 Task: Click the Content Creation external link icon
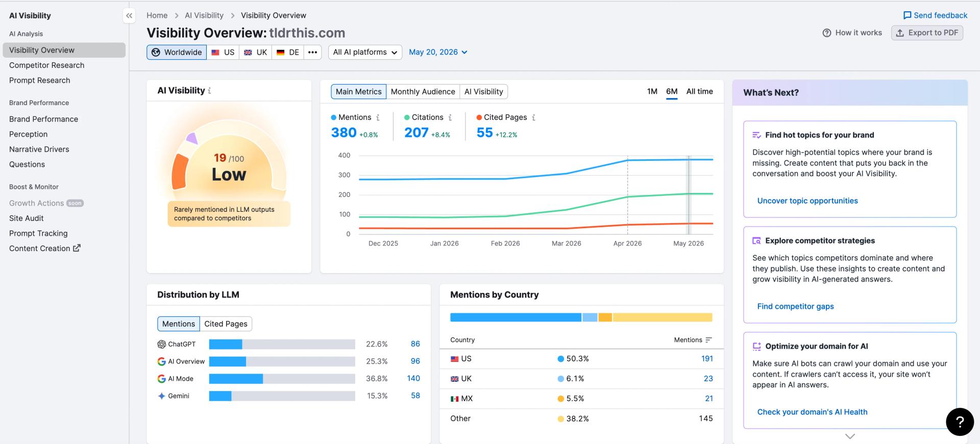click(77, 248)
